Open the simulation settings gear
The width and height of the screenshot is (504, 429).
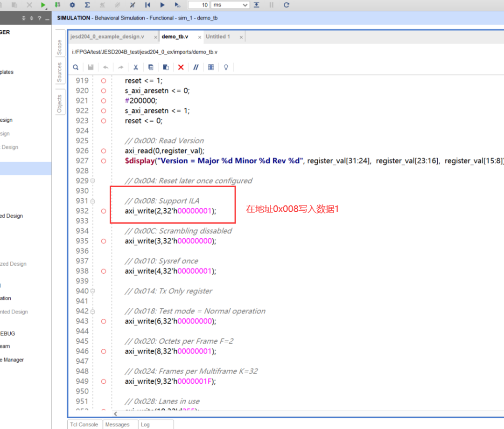tap(72, 5)
